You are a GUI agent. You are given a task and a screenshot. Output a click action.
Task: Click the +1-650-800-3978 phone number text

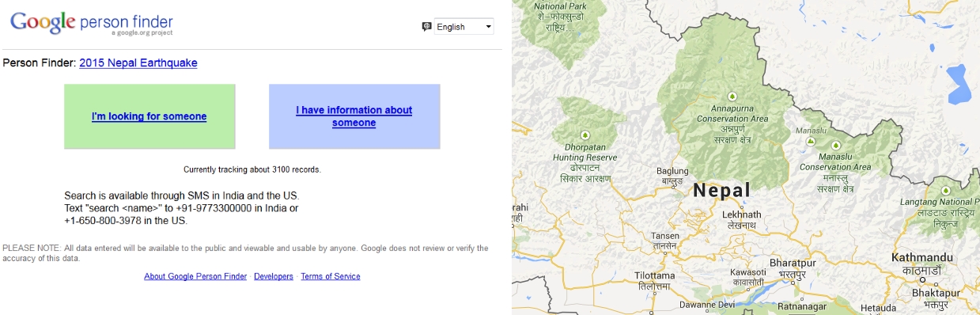click(103, 221)
